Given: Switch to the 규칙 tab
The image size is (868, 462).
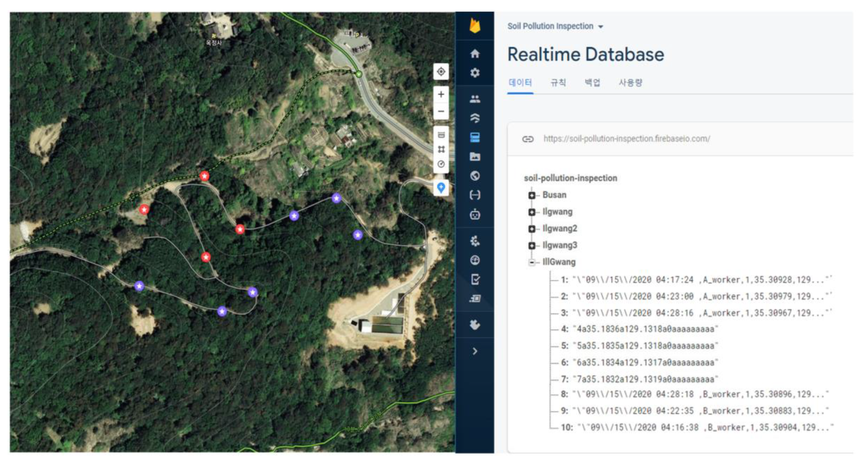Looking at the screenshot, I should click(558, 83).
